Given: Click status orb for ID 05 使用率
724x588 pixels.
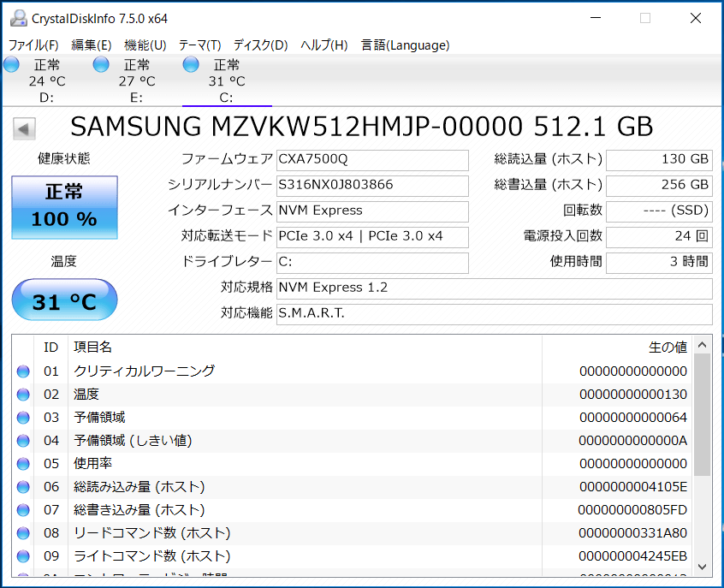Looking at the screenshot, I should [23, 464].
